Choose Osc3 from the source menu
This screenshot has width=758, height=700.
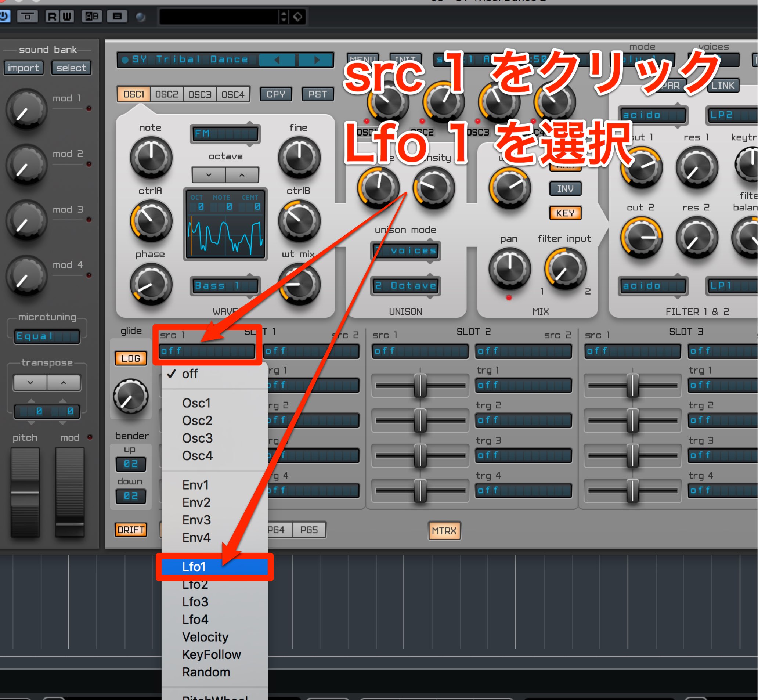214,438
